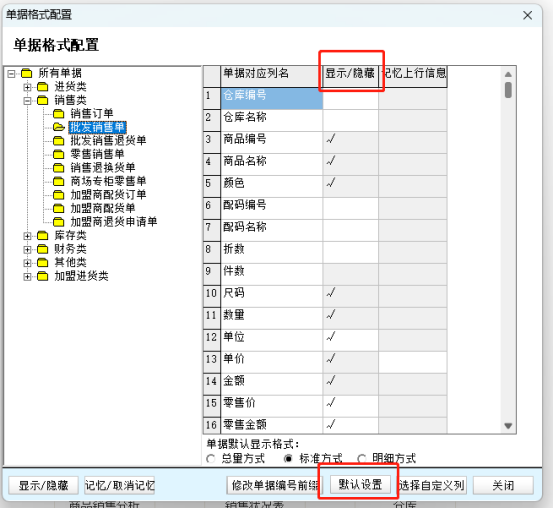Click the 加盟商配货单 folder icon
Screen dimensions: 554x508
(58, 208)
